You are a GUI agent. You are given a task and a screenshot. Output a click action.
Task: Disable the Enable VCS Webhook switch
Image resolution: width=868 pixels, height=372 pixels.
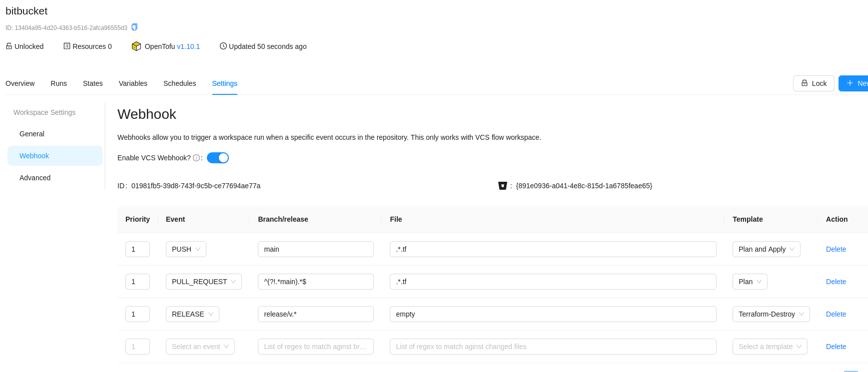click(x=218, y=158)
